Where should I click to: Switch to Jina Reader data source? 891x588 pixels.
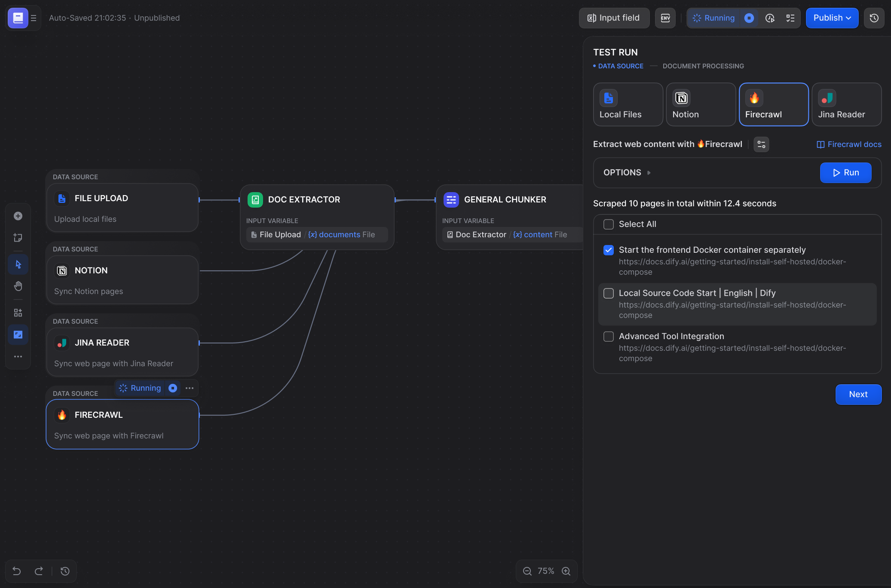(846, 104)
